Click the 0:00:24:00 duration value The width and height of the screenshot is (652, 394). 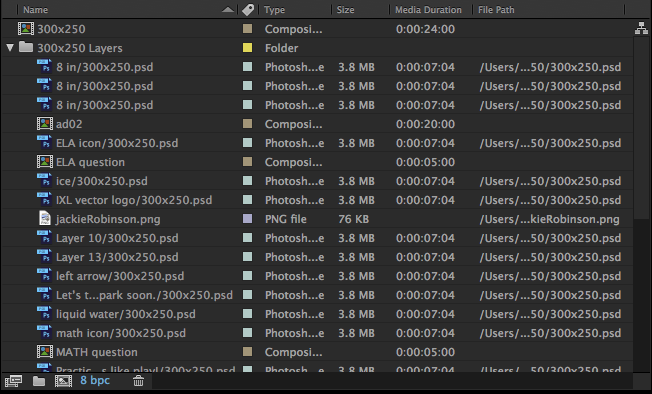click(x=425, y=29)
